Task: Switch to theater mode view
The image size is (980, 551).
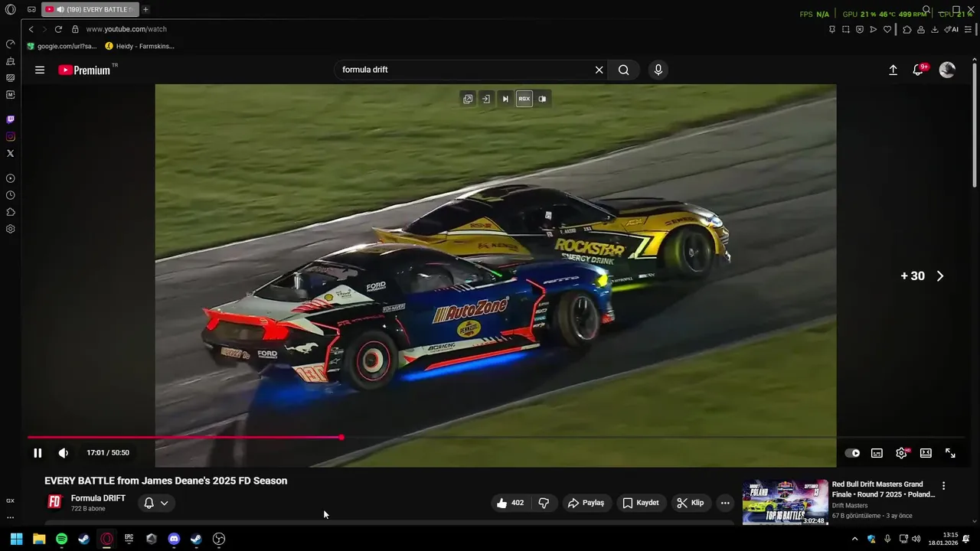Action: tap(926, 453)
